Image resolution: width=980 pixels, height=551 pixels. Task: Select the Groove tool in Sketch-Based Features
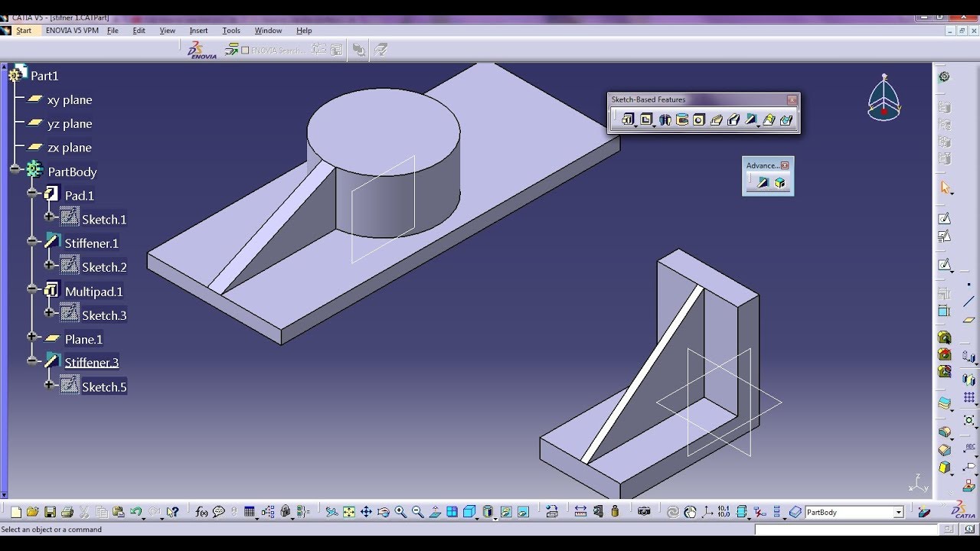(682, 119)
